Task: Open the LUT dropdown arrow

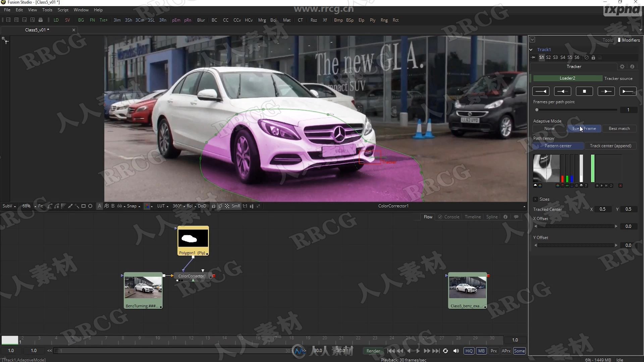Action: pos(167,206)
